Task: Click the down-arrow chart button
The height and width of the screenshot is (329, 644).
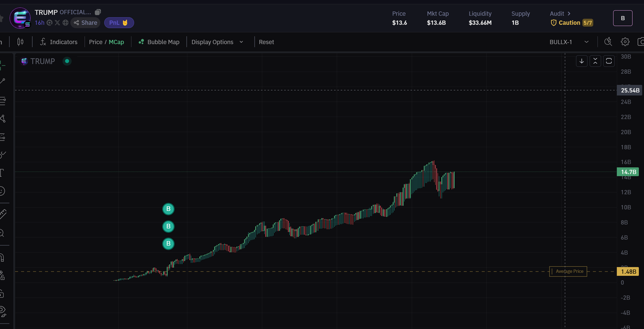Action: tap(582, 61)
